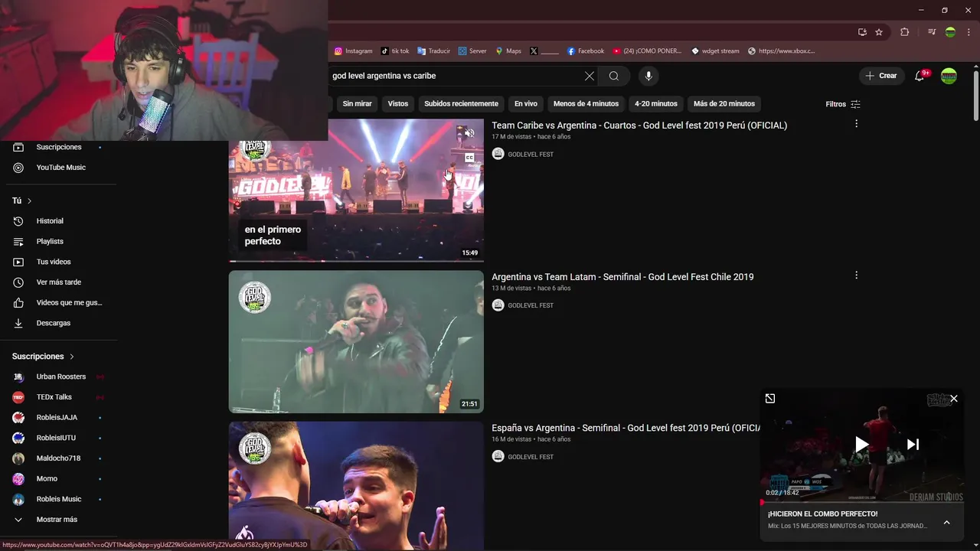Open Traducir bookmark
Screen dimensions: 980x551
(x=434, y=51)
